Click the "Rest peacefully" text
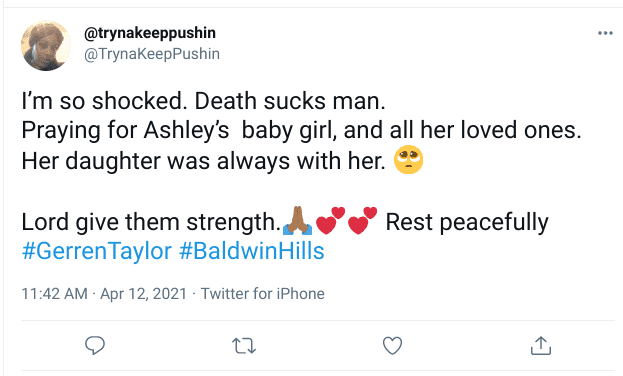The height and width of the screenshot is (376, 623). coord(467,222)
